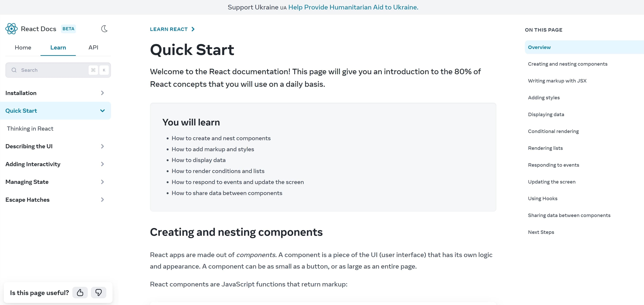The image size is (644, 305).
Task: Click the magnifier icon in the search box
Action: point(14,70)
